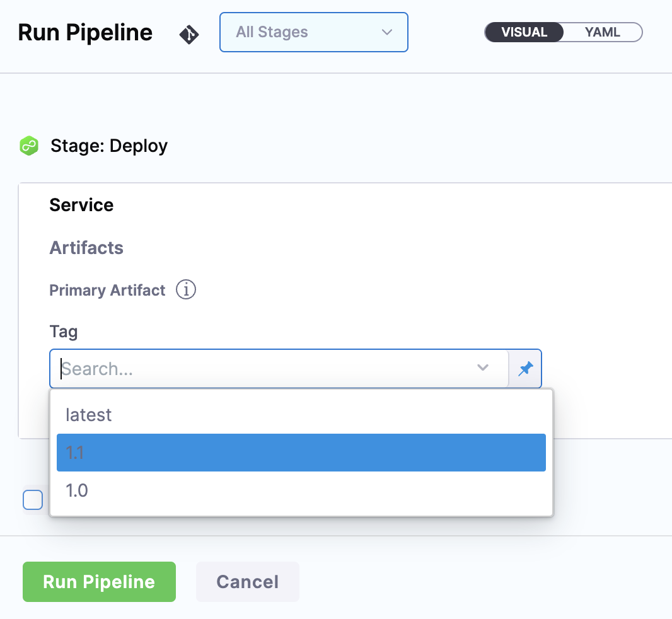The image size is (672, 619).
Task: Click the Primary Artifact label
Action: (107, 290)
